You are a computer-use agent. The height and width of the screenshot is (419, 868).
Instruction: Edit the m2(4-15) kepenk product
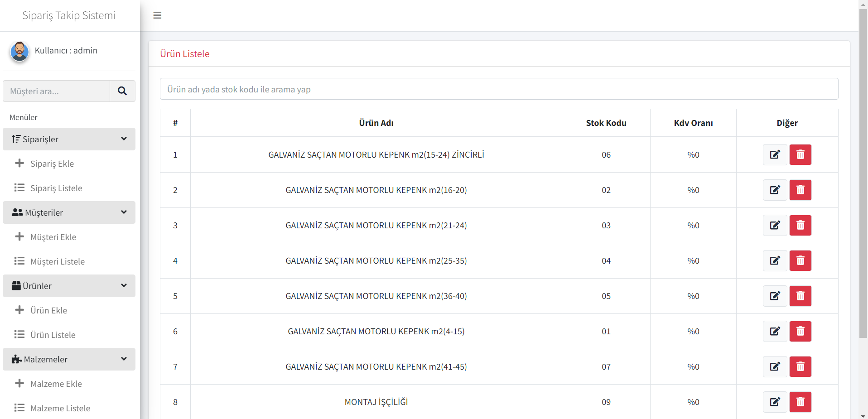(x=775, y=331)
